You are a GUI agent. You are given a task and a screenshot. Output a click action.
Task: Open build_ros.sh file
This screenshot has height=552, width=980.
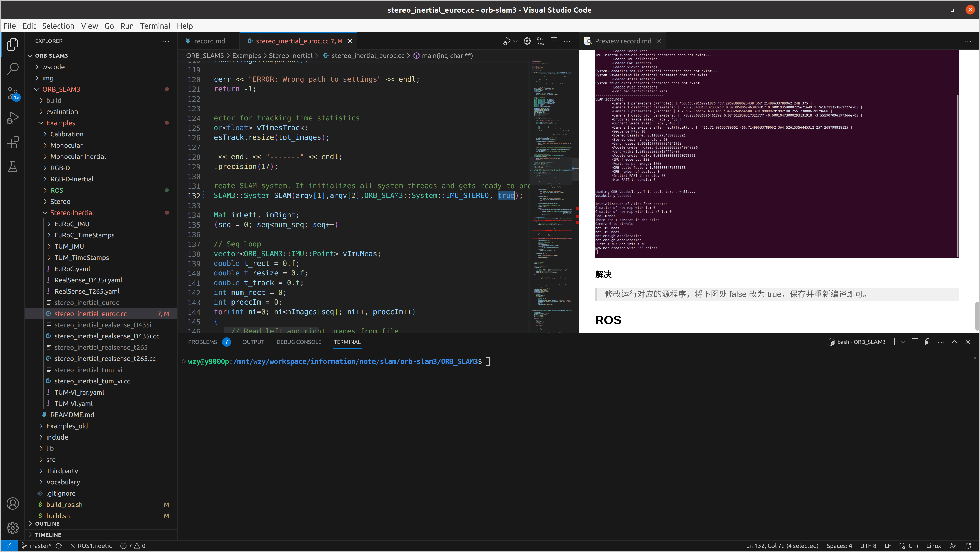click(x=101, y=504)
